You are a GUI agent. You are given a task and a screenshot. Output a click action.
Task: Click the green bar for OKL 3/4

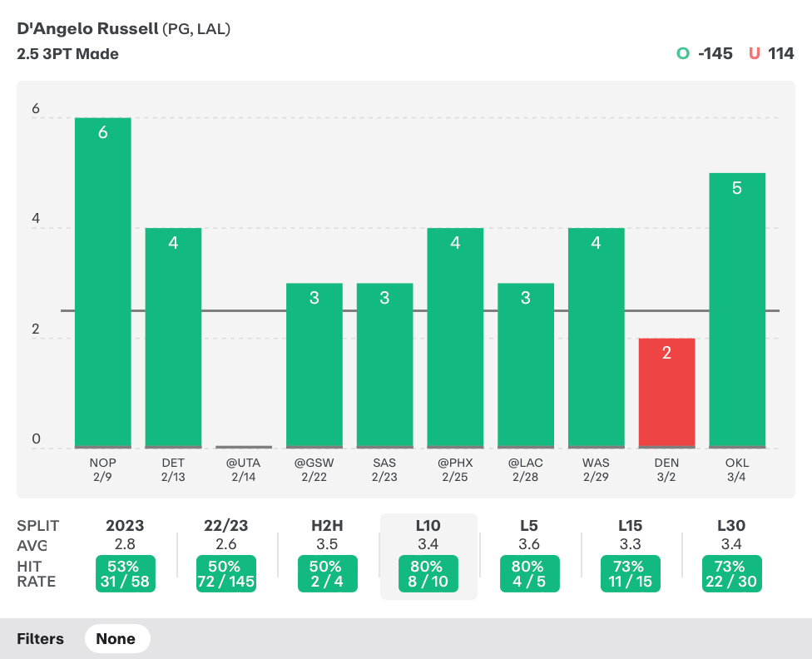point(737,310)
